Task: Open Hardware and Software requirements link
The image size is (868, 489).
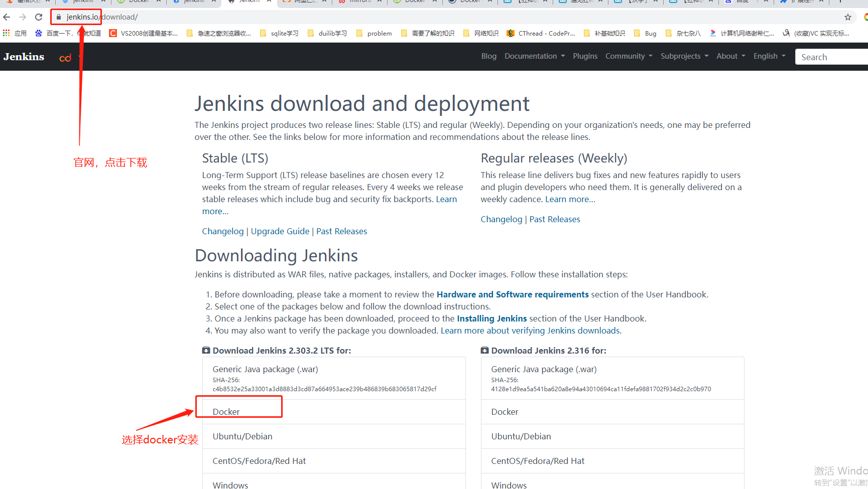Action: pos(513,294)
